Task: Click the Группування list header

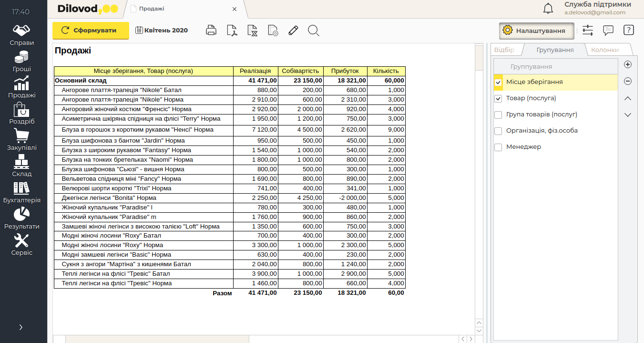Action: coord(555,67)
